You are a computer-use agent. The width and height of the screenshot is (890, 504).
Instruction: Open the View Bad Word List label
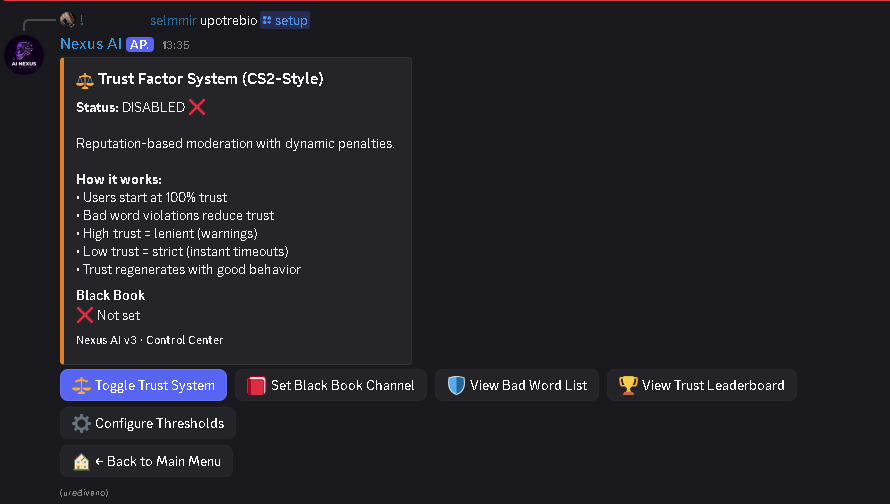coord(529,385)
